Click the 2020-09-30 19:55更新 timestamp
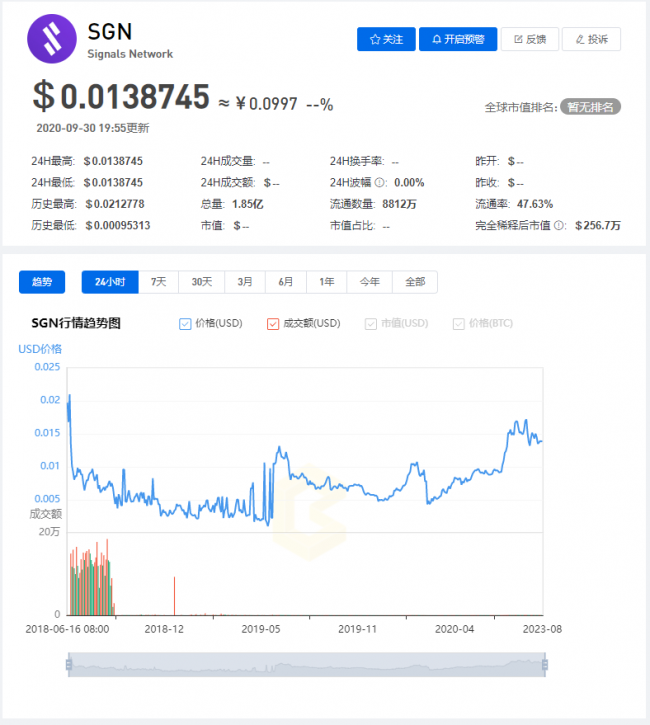The image size is (650, 725). coord(93,128)
